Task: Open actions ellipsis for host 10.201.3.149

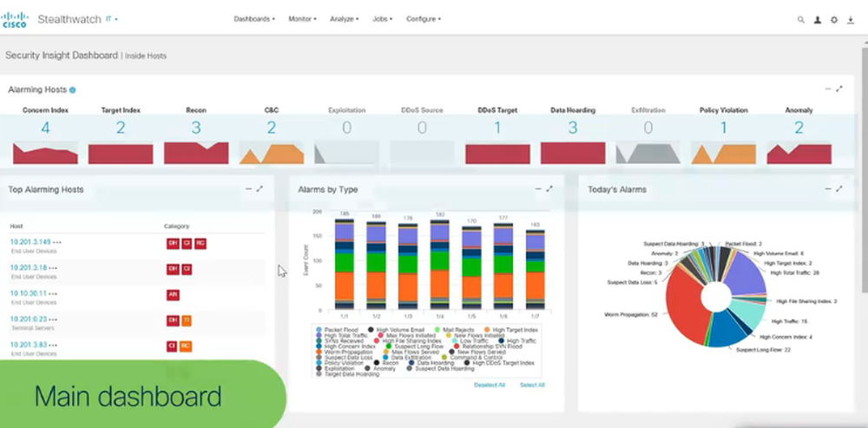Action: pyautogui.click(x=57, y=242)
